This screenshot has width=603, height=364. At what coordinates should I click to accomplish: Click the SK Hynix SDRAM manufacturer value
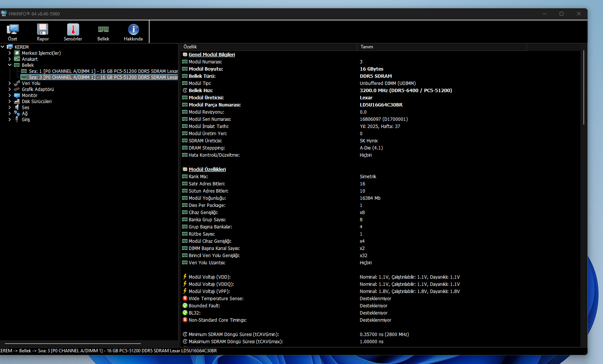tap(369, 140)
